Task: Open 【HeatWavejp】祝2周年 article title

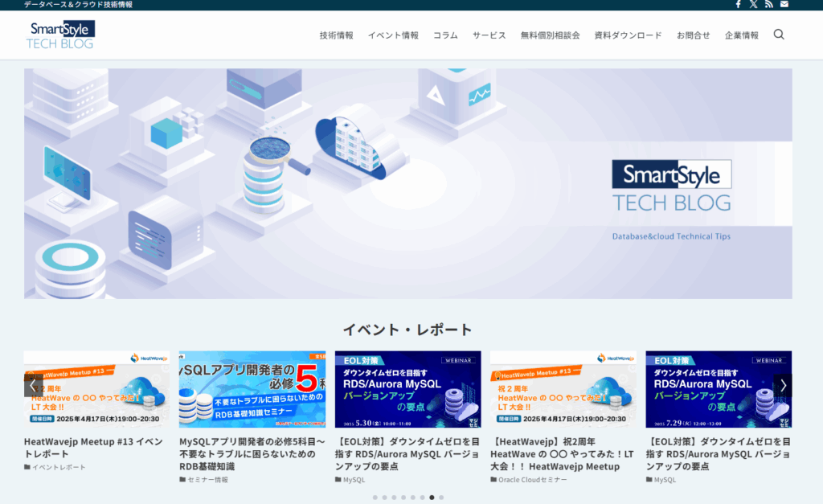Action: pyautogui.click(x=562, y=454)
